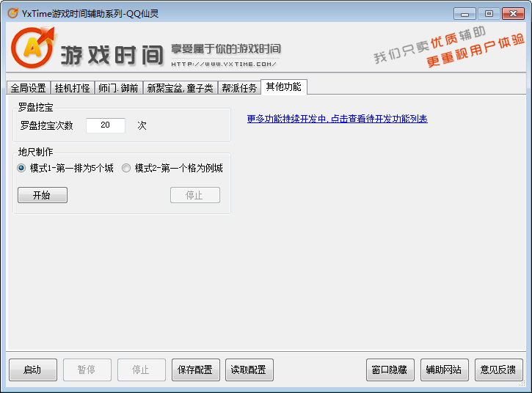Click the 意见反馈 feedback button
The image size is (532, 393).
(498, 370)
